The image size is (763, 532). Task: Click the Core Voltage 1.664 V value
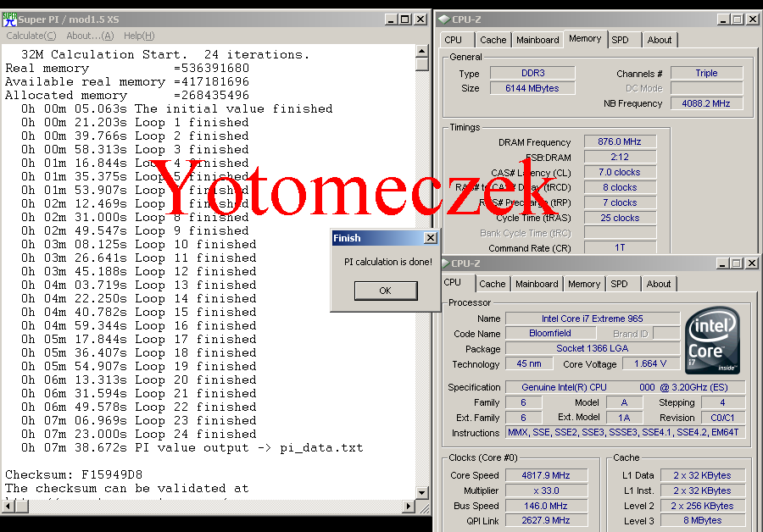click(x=650, y=363)
